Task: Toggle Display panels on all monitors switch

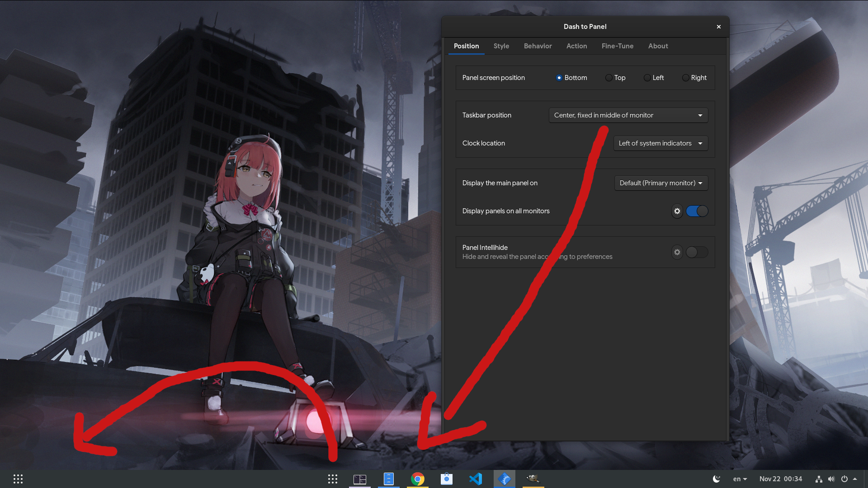Action: 697,211
